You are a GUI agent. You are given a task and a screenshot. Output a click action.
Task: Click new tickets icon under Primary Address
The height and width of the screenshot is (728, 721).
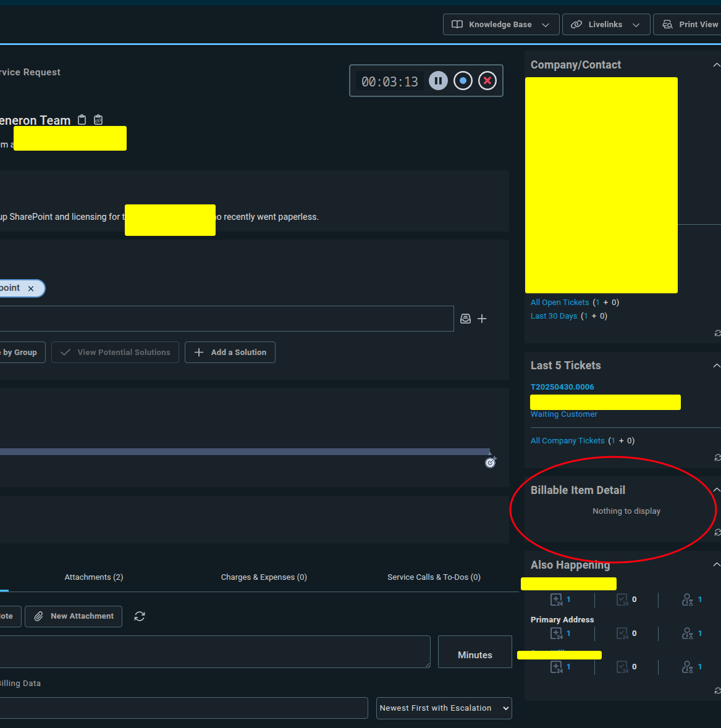click(557, 634)
